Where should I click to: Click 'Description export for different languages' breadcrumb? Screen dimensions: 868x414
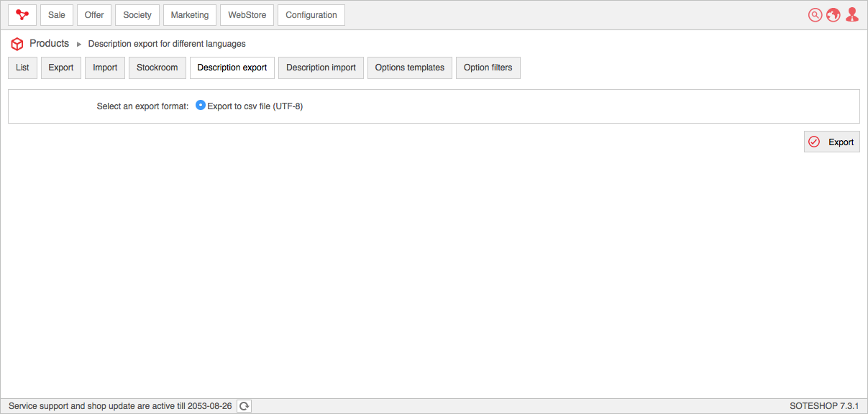point(167,44)
